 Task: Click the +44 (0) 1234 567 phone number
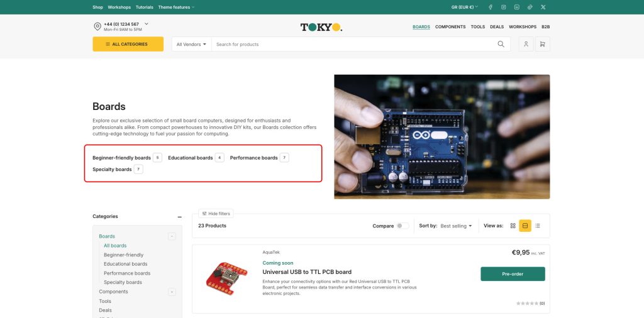[121, 25]
